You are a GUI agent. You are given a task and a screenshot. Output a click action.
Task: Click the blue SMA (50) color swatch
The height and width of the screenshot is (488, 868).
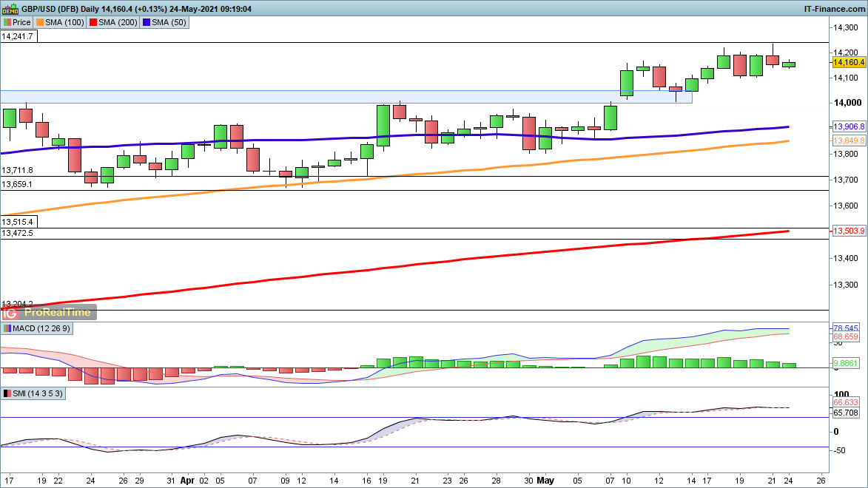pos(146,22)
